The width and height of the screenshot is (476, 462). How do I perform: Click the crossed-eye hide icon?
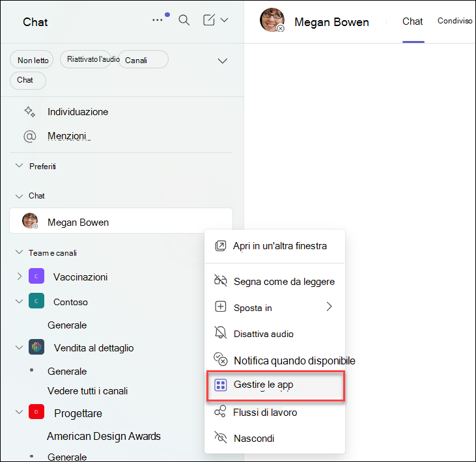pyautogui.click(x=220, y=437)
